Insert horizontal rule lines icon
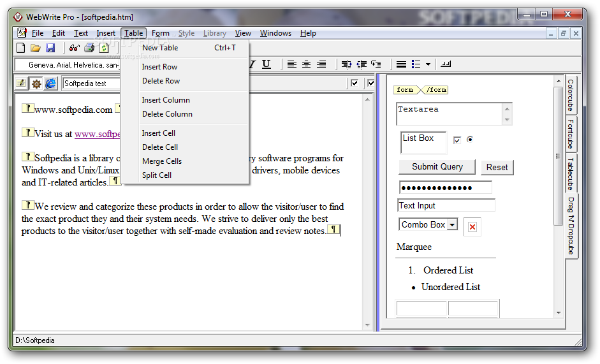The width and height of the screenshot is (600, 364). coord(401,64)
